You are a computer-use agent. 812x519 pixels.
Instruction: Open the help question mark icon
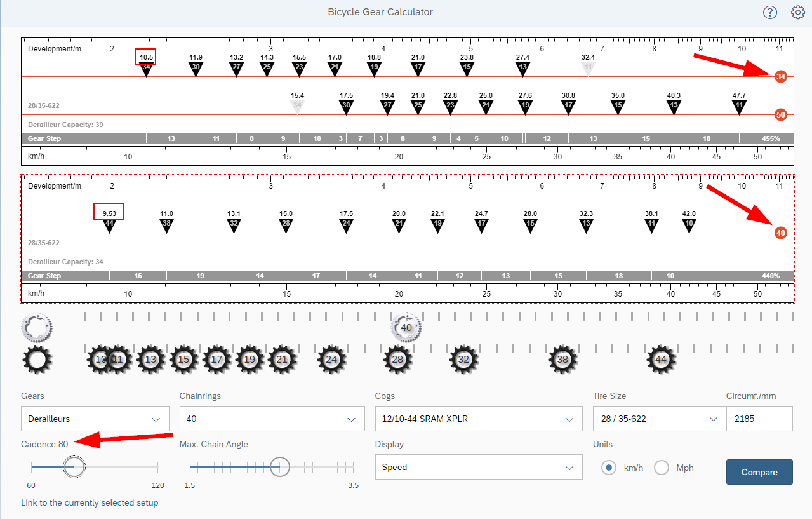[x=770, y=12]
